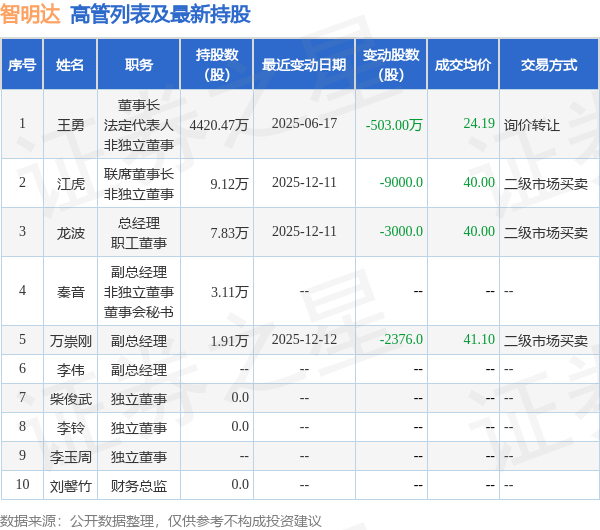Viewport: 600px width, 530px height.
Task: Click change amount -3000.0
Action: click(401, 231)
